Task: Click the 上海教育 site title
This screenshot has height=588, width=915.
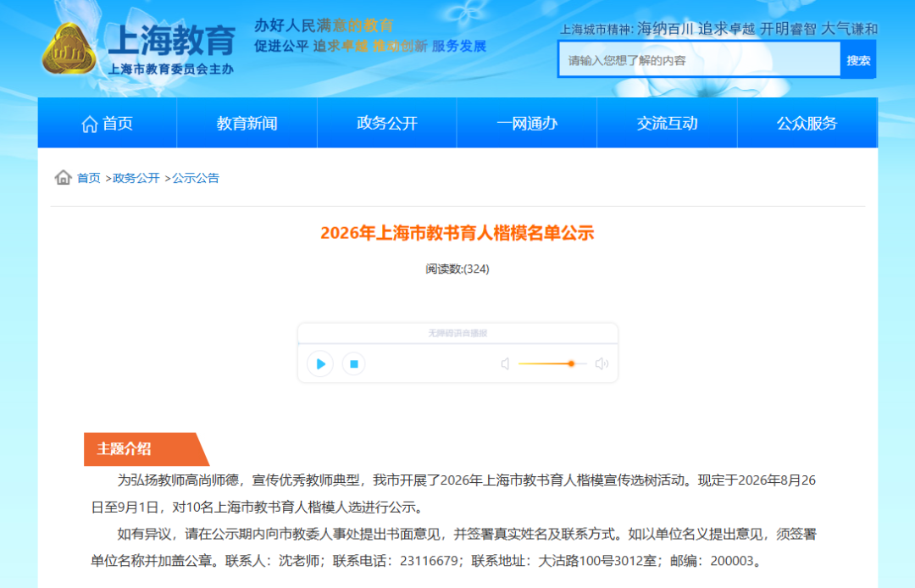Action: tap(171, 41)
